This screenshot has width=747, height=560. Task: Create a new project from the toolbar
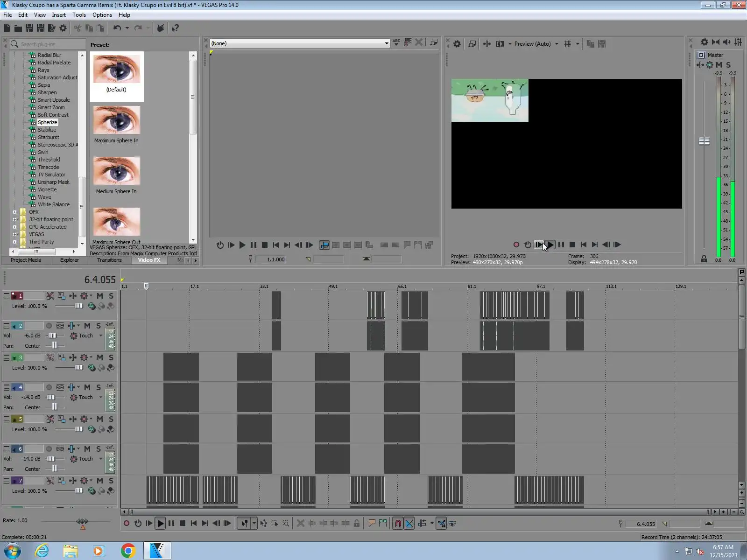pyautogui.click(x=7, y=28)
